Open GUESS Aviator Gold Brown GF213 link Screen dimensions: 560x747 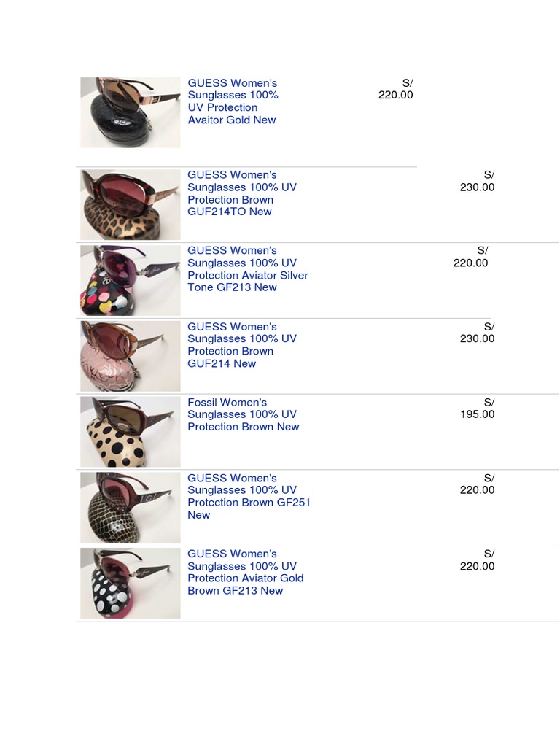(246, 572)
